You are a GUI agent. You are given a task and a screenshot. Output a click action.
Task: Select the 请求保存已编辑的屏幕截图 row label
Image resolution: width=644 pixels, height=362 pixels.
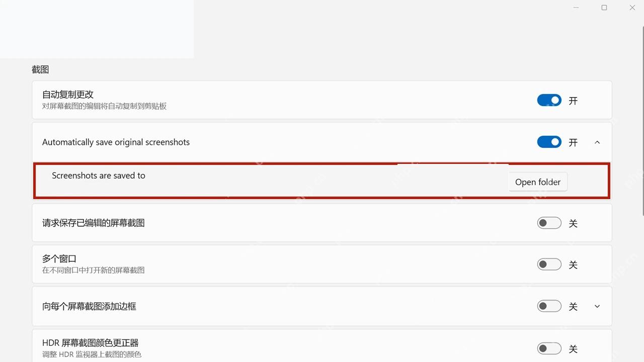94,223
